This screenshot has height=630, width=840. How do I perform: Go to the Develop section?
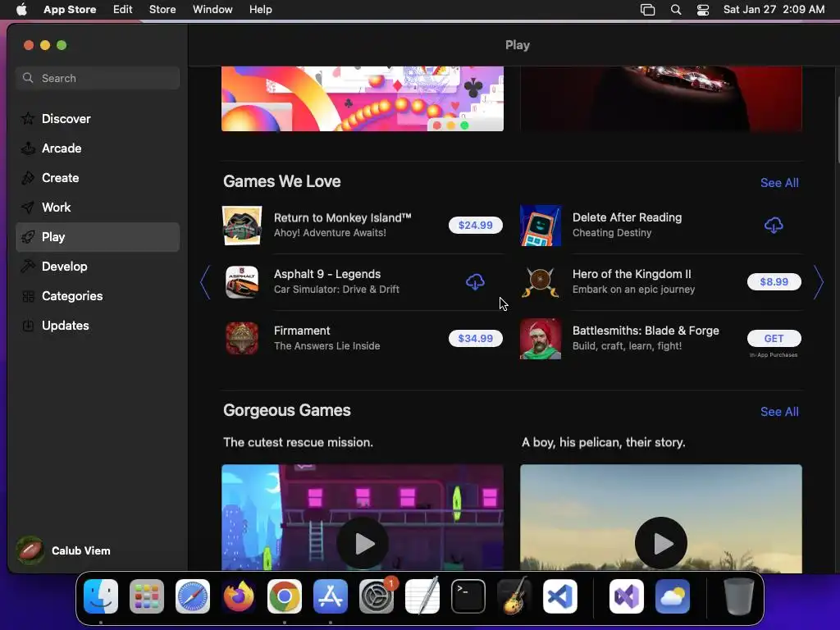(98, 267)
